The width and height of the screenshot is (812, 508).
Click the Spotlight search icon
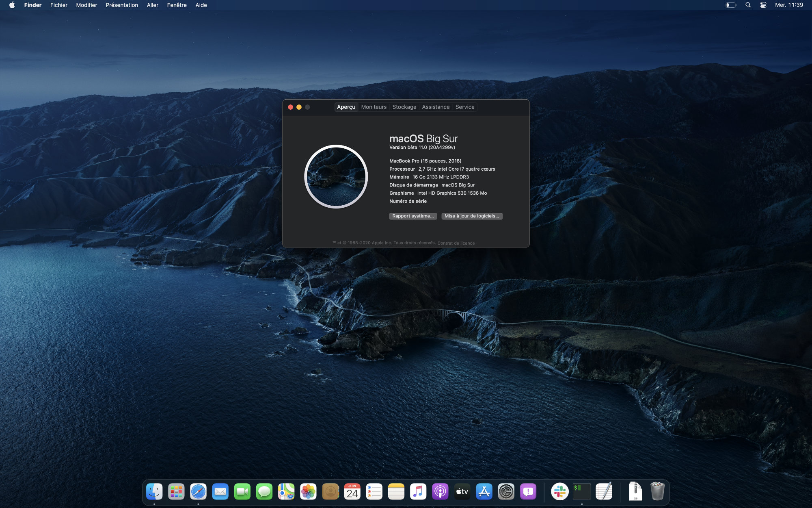(748, 5)
